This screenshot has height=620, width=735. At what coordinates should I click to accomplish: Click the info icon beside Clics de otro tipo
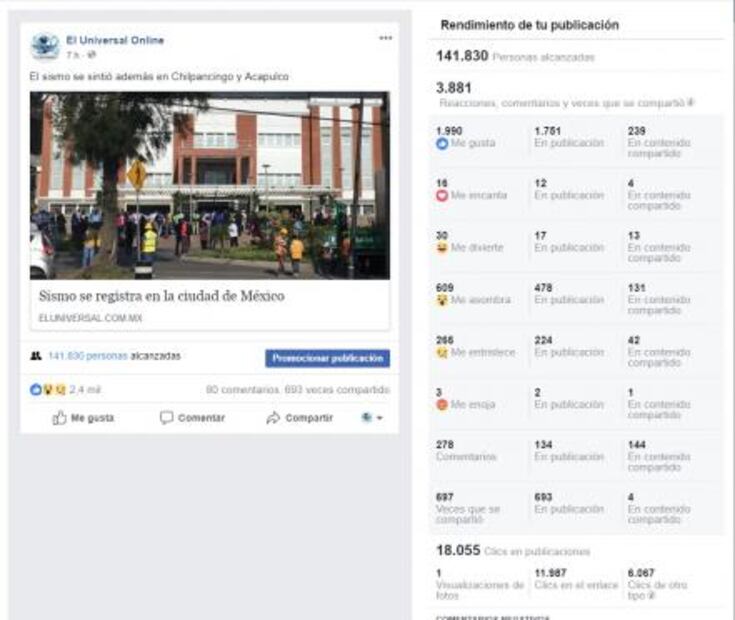(653, 595)
